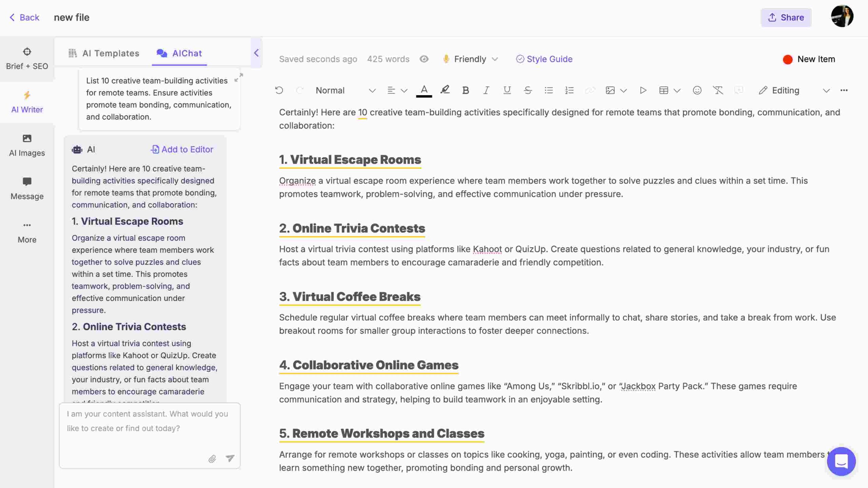The image size is (868, 488).
Task: Switch to the AIChat tab
Action: point(186,53)
